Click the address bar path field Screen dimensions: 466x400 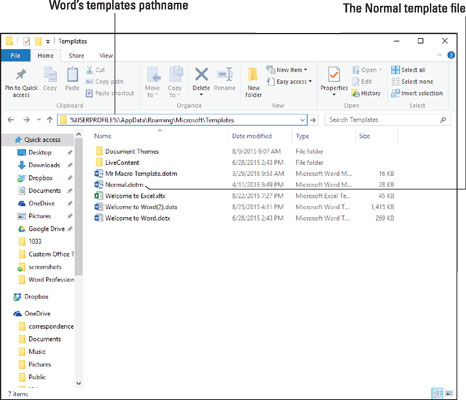(182, 120)
